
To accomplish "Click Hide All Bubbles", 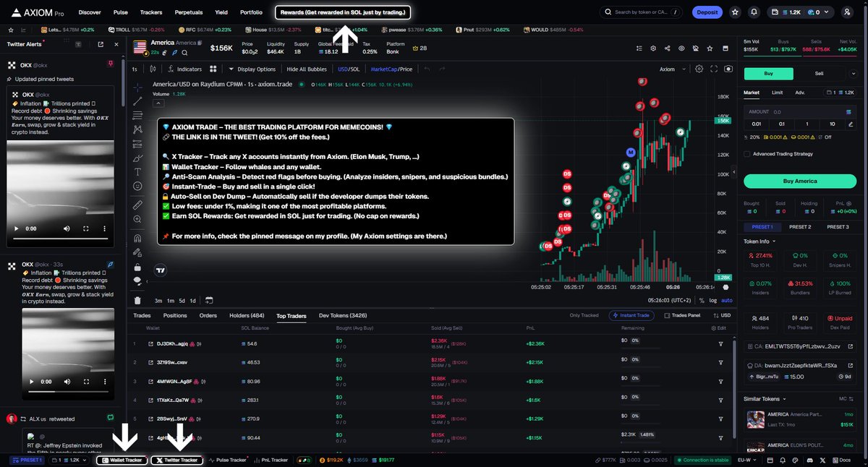I will coord(308,69).
